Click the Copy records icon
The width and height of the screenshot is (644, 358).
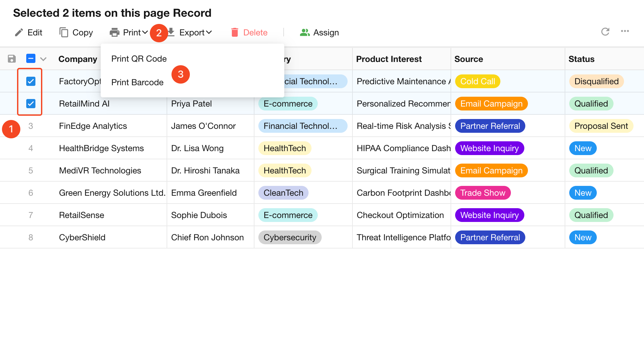(64, 32)
